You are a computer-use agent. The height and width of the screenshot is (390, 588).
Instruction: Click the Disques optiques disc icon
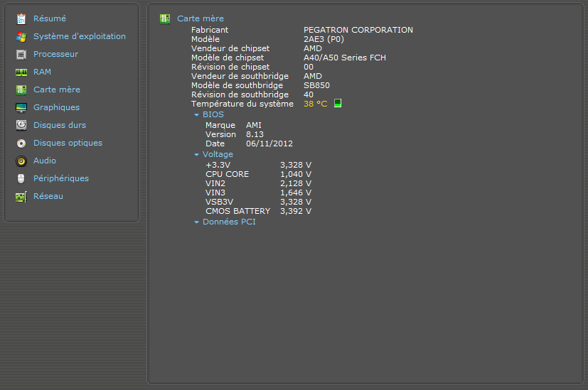pos(21,143)
